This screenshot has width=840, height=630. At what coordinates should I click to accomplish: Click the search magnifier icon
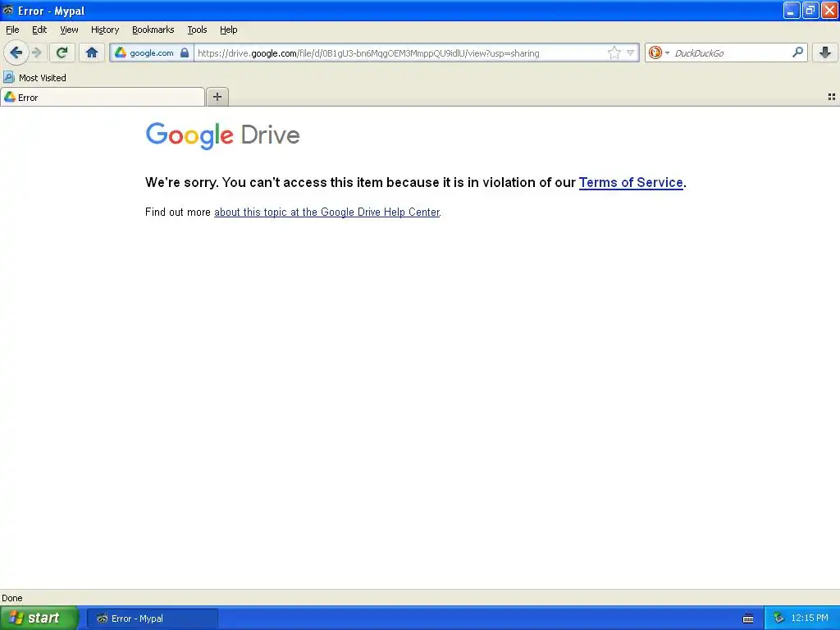tap(797, 52)
